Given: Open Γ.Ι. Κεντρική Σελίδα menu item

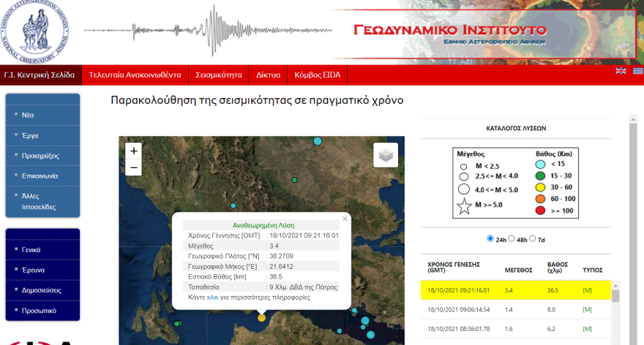Looking at the screenshot, I should coord(40,75).
